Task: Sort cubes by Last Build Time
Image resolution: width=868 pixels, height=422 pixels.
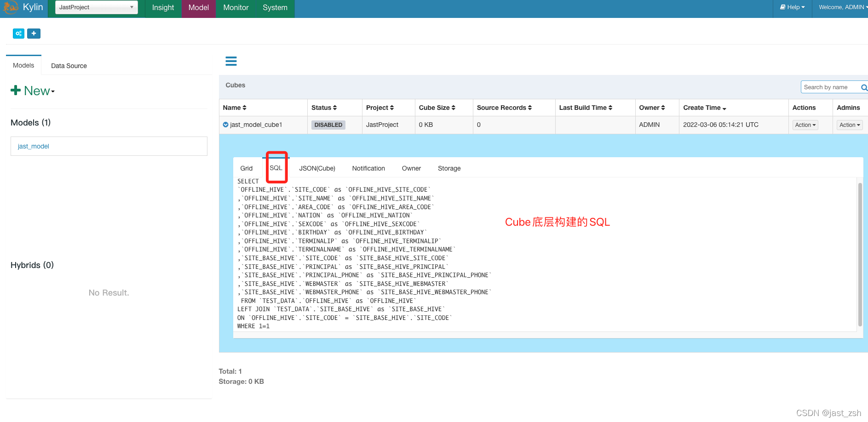Action: pyautogui.click(x=586, y=108)
